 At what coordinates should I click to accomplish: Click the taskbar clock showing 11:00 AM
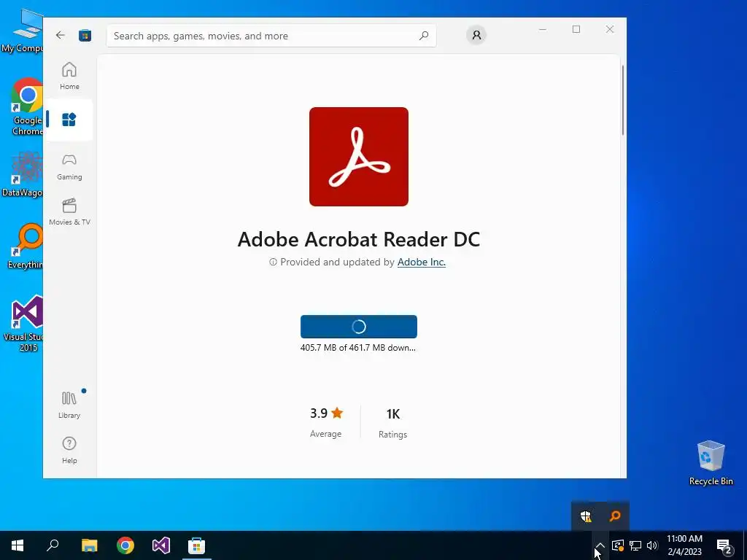coord(684,545)
